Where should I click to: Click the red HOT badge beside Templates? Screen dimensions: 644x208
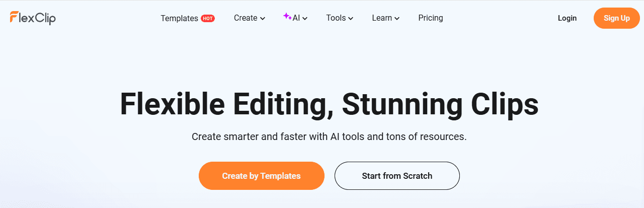208,18
